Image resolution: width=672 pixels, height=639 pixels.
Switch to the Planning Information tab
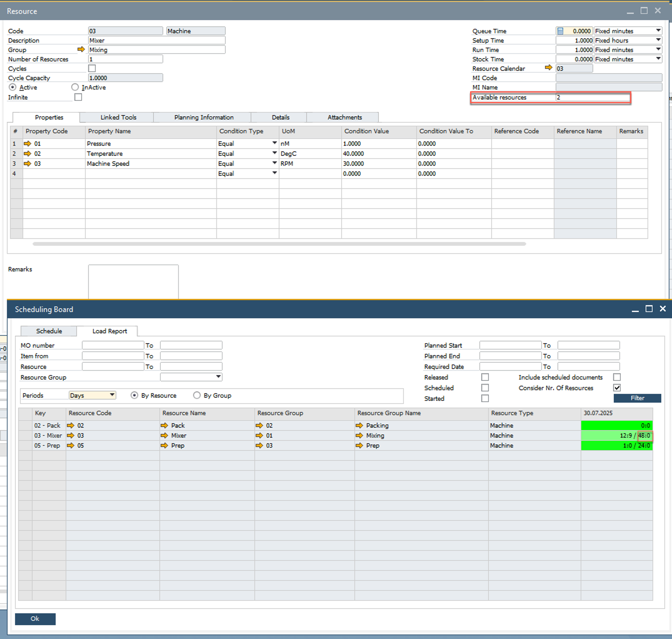point(204,117)
